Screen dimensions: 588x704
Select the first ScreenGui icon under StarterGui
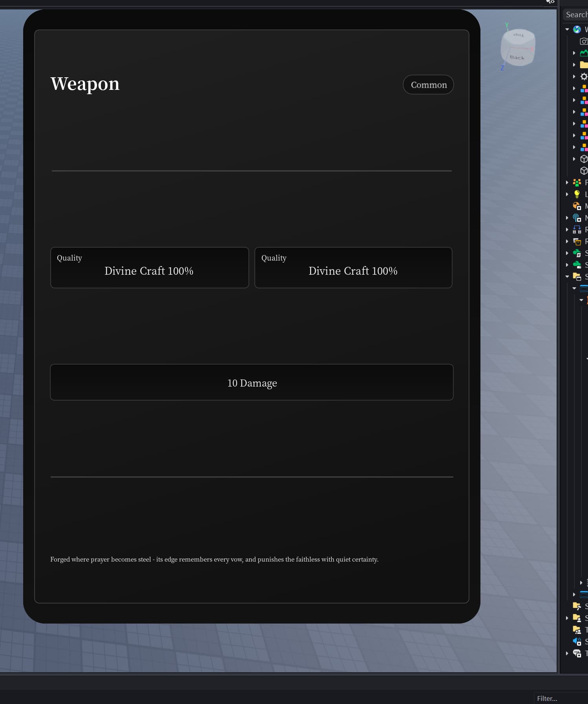pos(584,288)
